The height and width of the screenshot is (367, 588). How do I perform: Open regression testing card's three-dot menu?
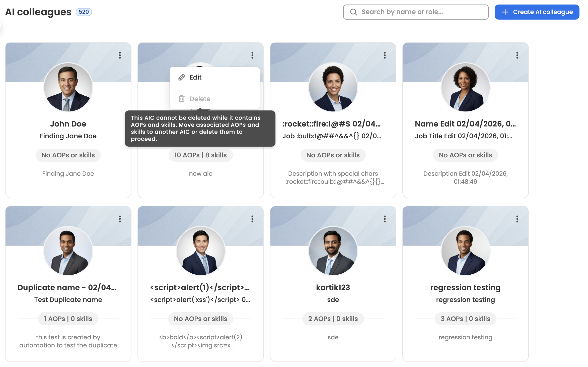point(517,219)
